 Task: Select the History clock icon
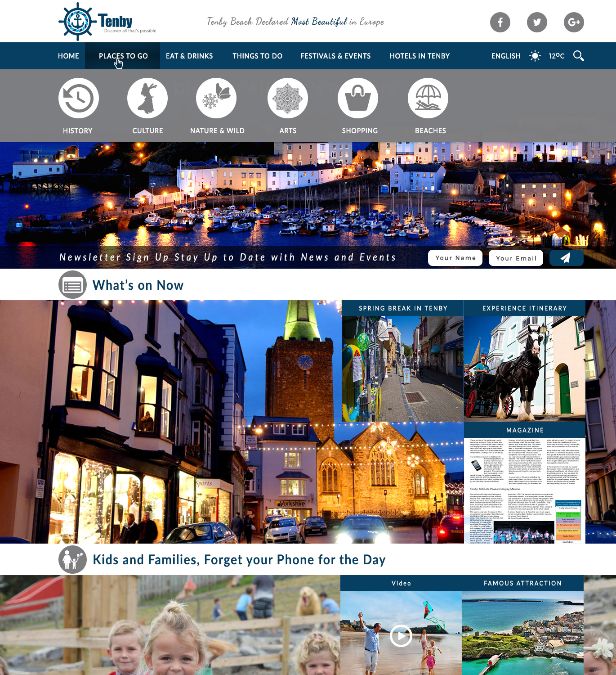pyautogui.click(x=78, y=98)
